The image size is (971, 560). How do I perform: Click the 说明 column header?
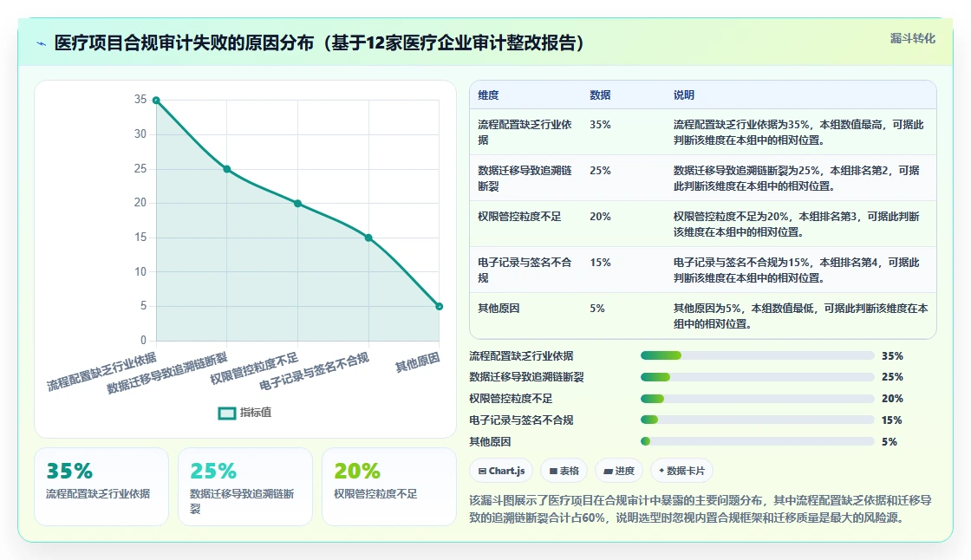pyautogui.click(x=684, y=94)
